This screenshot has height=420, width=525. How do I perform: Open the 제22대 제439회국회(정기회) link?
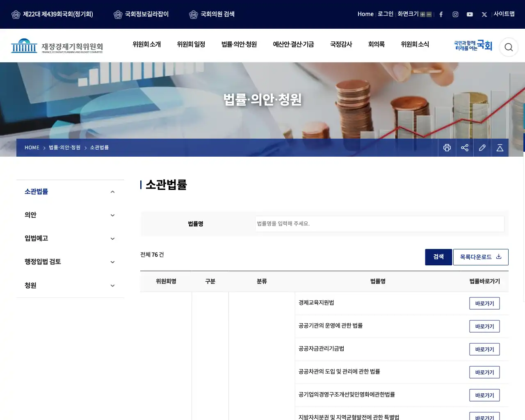[x=52, y=14]
